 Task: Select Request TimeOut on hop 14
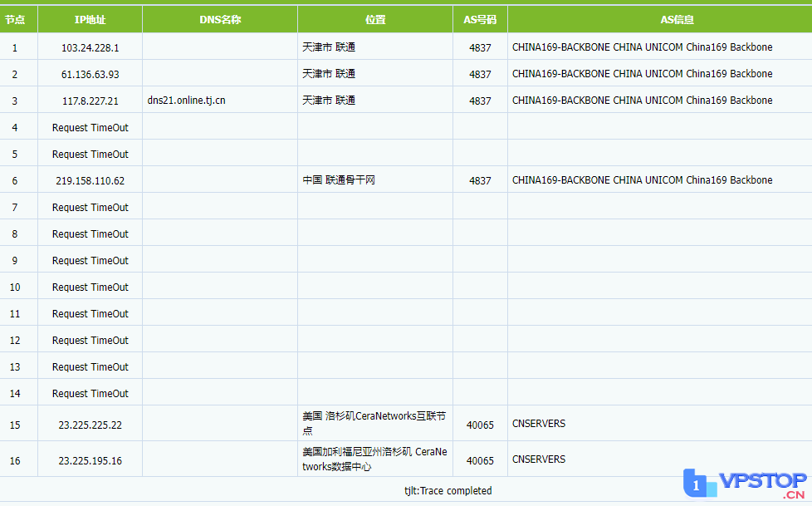90,394
